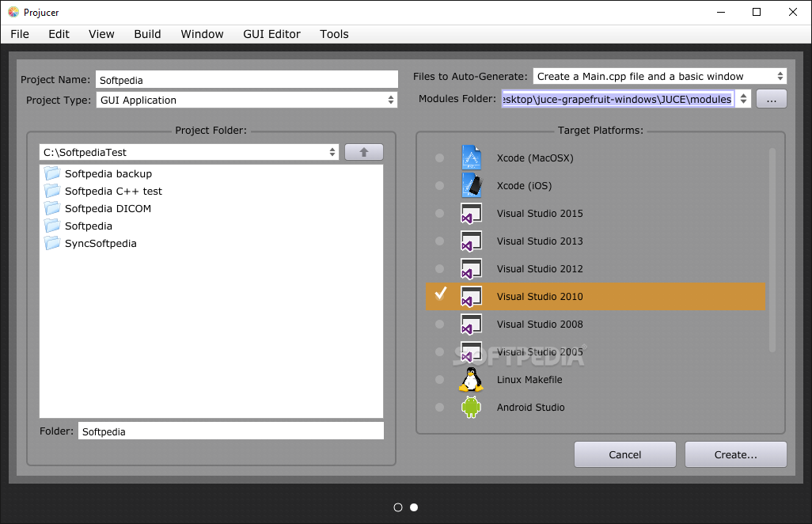This screenshot has height=524, width=812.
Task: Click the Xcode (iOS) platform icon
Action: 471,185
